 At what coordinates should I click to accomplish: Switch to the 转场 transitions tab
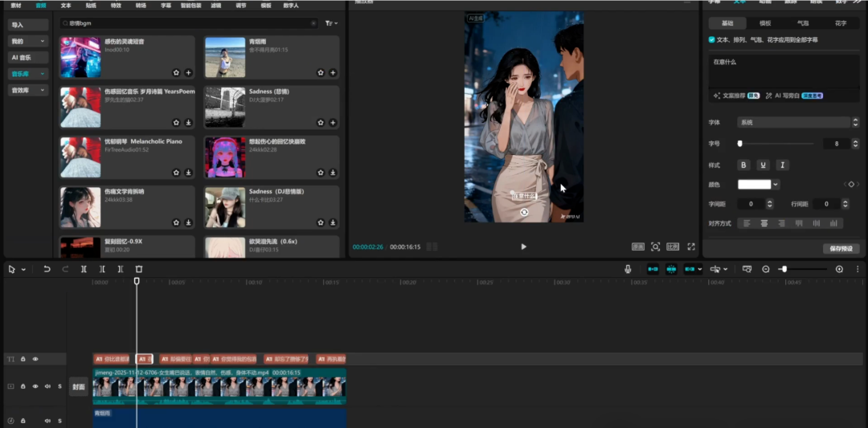pyautogui.click(x=141, y=5)
